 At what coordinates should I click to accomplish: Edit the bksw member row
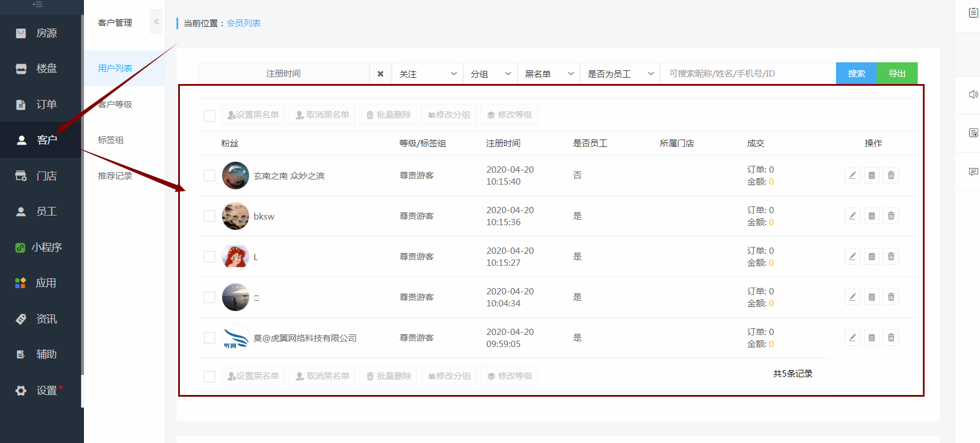point(852,216)
